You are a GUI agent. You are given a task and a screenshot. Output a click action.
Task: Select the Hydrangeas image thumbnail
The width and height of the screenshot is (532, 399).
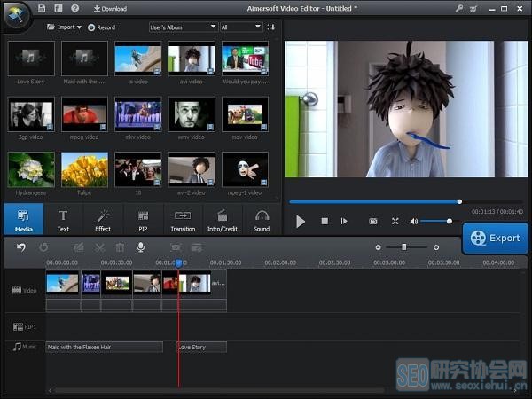pos(31,169)
